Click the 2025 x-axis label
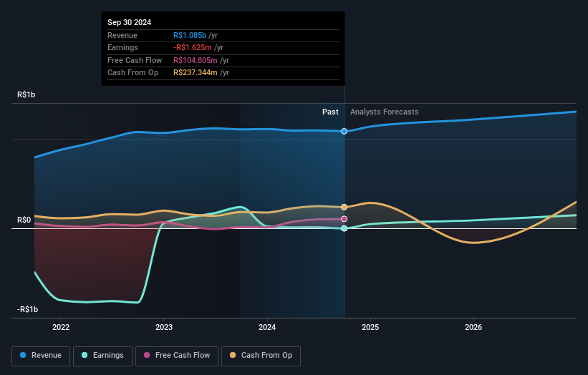The image size is (588, 375). coord(370,328)
